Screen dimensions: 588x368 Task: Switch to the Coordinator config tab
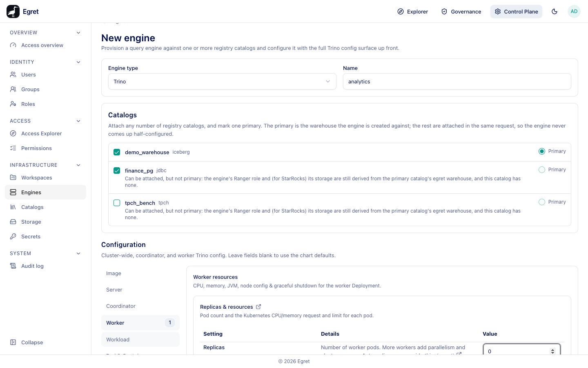pyautogui.click(x=140, y=306)
